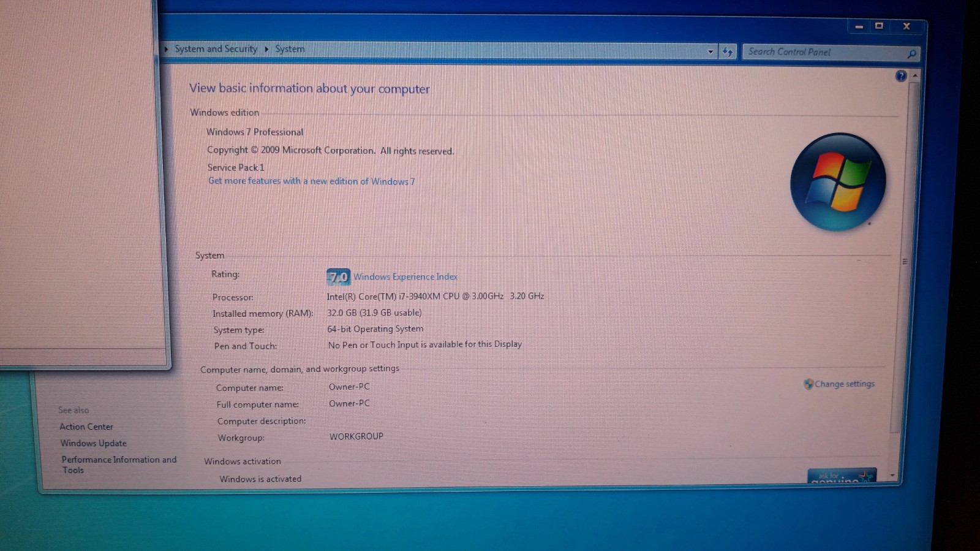The width and height of the screenshot is (980, 551).
Task: Click the Windows is activated text
Action: point(260,479)
